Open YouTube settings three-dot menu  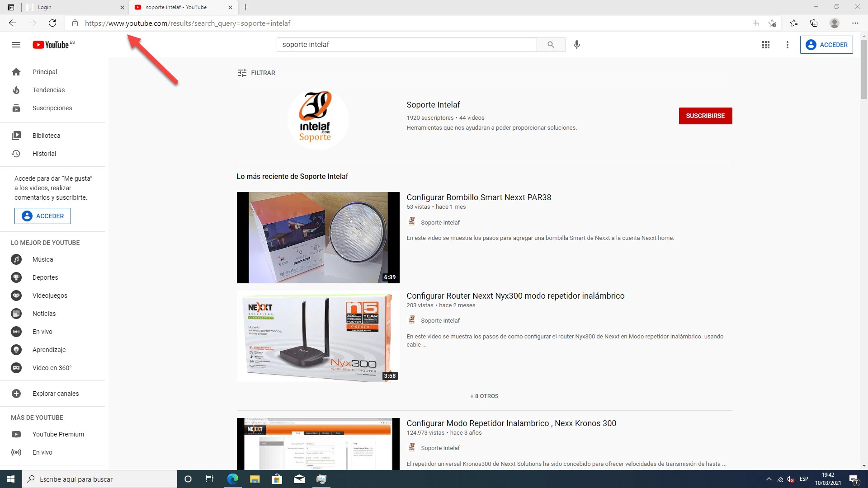787,45
